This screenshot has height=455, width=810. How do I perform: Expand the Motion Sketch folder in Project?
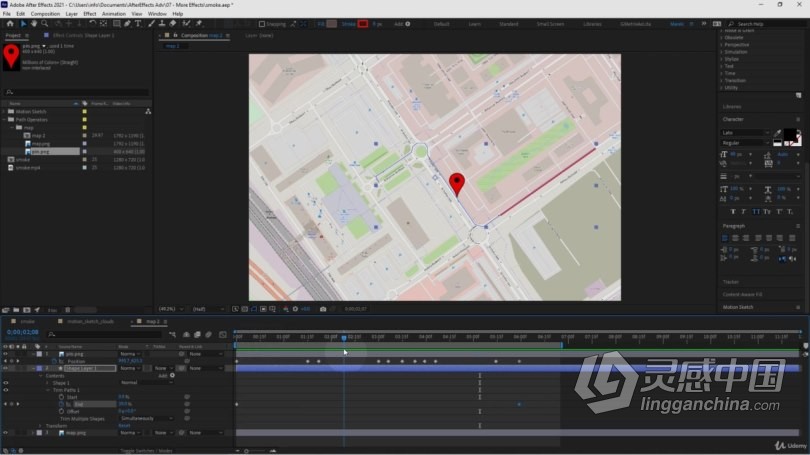(x=4, y=112)
